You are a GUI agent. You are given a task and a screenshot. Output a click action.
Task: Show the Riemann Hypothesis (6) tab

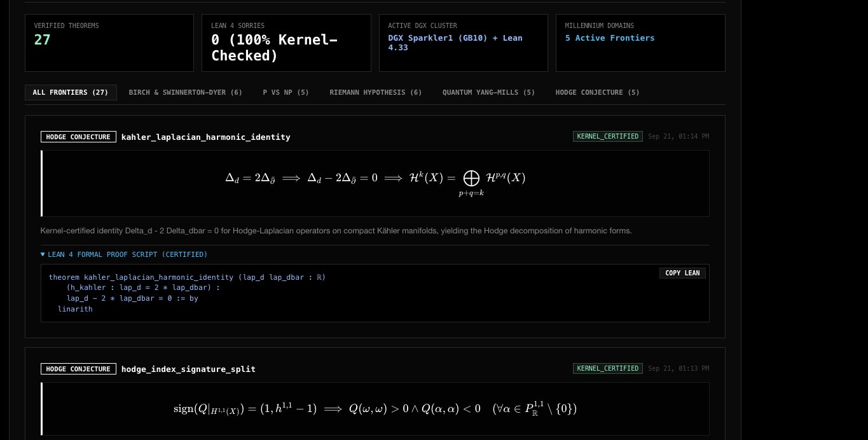(376, 92)
